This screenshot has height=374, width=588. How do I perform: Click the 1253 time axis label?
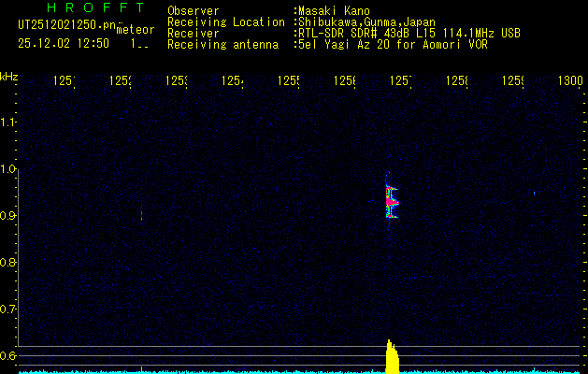tap(177, 80)
